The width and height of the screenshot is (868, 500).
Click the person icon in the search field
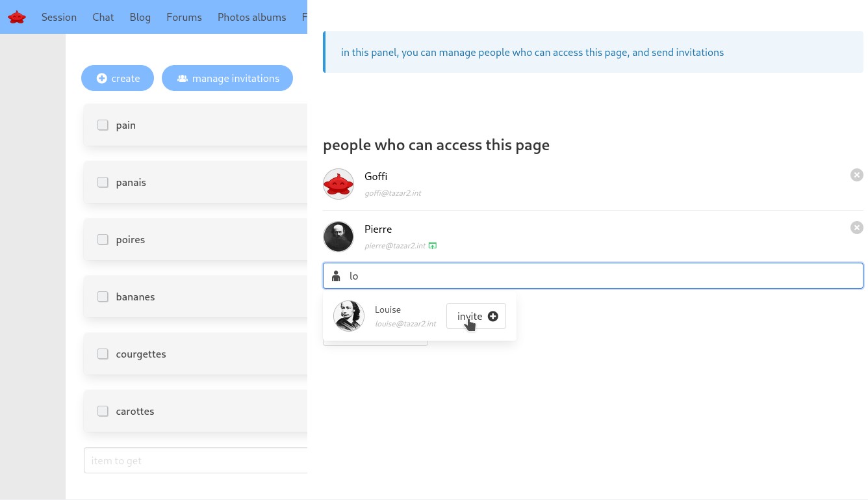click(336, 276)
